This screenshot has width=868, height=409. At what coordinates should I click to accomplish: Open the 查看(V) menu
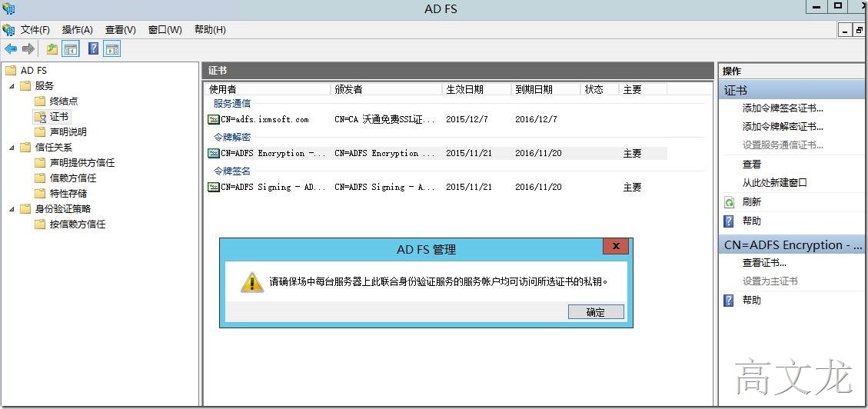pyautogui.click(x=121, y=30)
